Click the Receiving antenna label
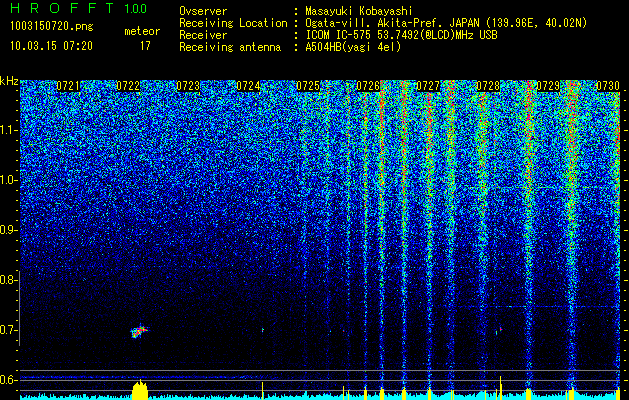Viewport: 629px width, 400px height. point(230,47)
